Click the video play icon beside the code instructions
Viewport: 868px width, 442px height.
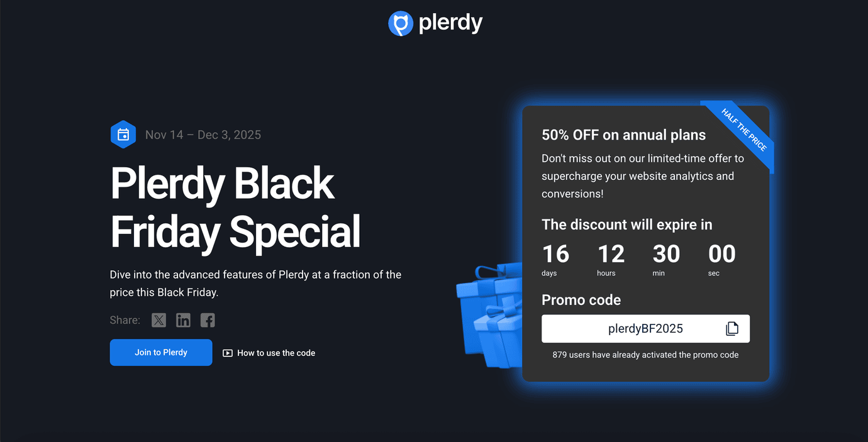(227, 353)
